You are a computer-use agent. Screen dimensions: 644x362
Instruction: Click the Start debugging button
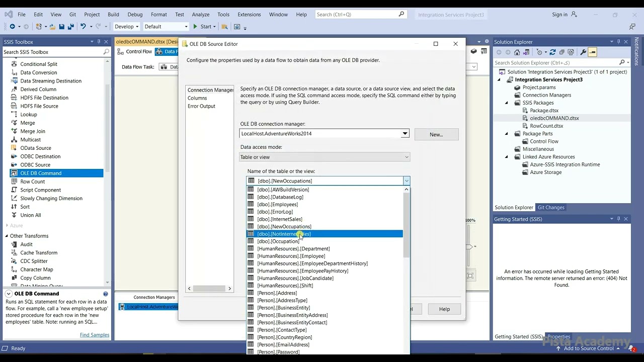[203, 27]
